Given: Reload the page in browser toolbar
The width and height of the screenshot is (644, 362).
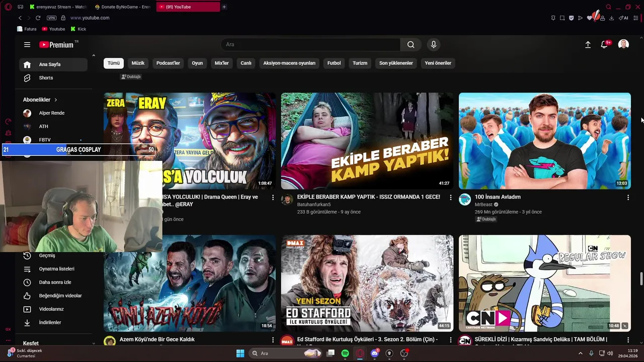Looking at the screenshot, I should tap(38, 18).
